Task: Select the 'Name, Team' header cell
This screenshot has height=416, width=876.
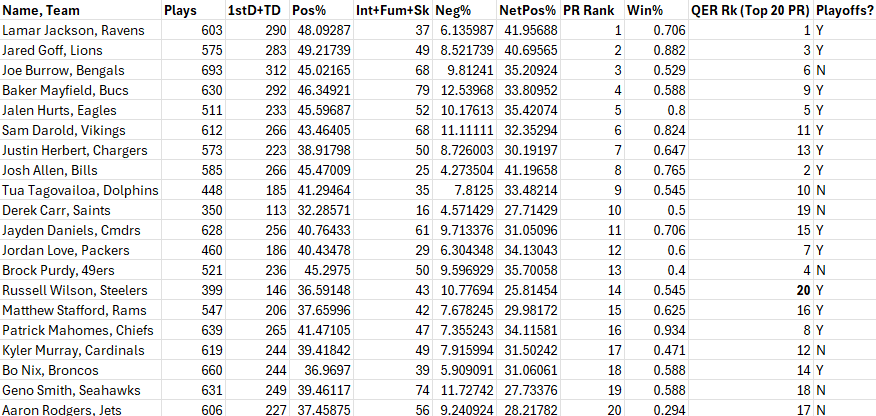Action: click(81, 10)
